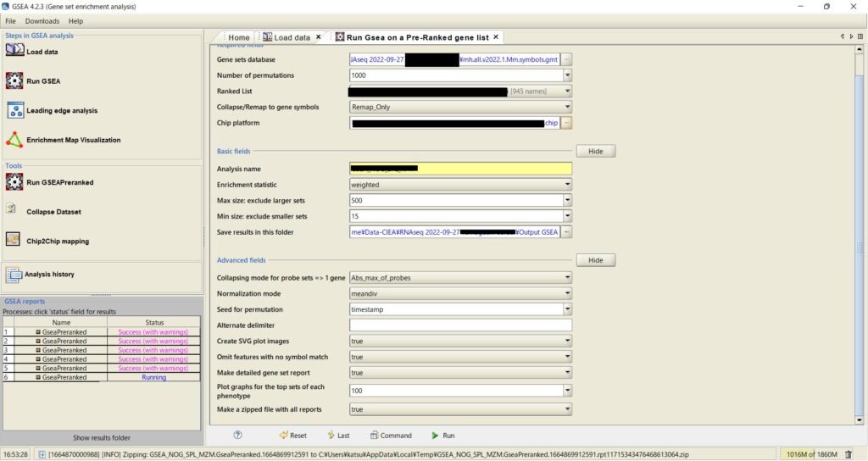Image resolution: width=868 pixels, height=461 pixels.
Task: Open the Load data step icon
Action: tap(14, 50)
